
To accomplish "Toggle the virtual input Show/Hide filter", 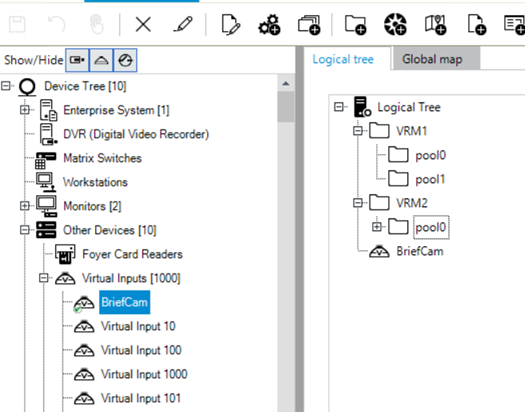I will pos(101,60).
